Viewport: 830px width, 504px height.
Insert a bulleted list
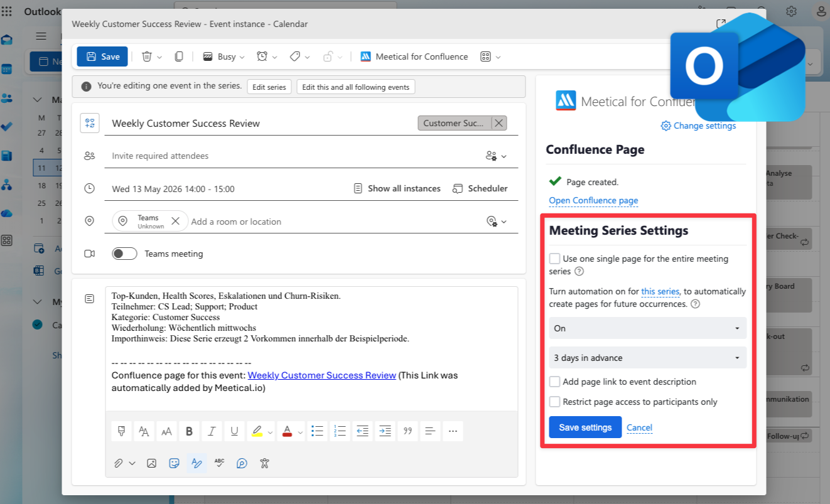pyautogui.click(x=317, y=431)
